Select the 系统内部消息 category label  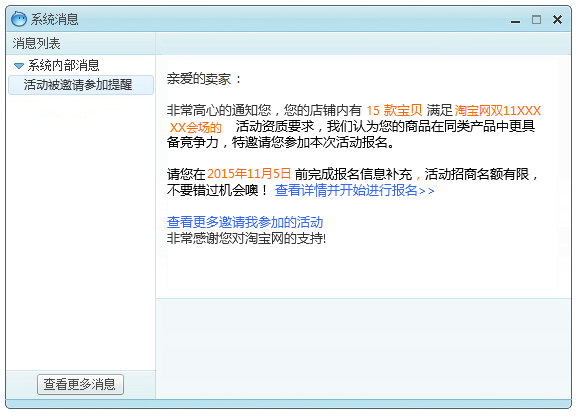coord(63,65)
